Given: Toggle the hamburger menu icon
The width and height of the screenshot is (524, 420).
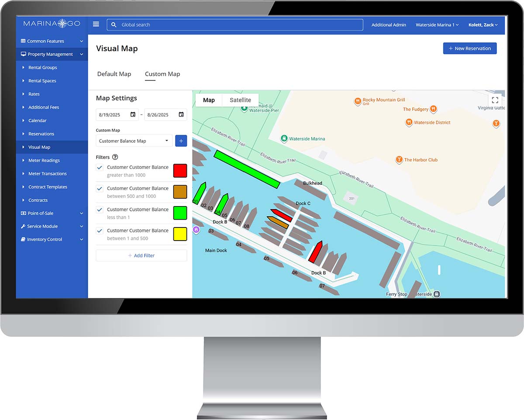Looking at the screenshot, I should point(96,24).
